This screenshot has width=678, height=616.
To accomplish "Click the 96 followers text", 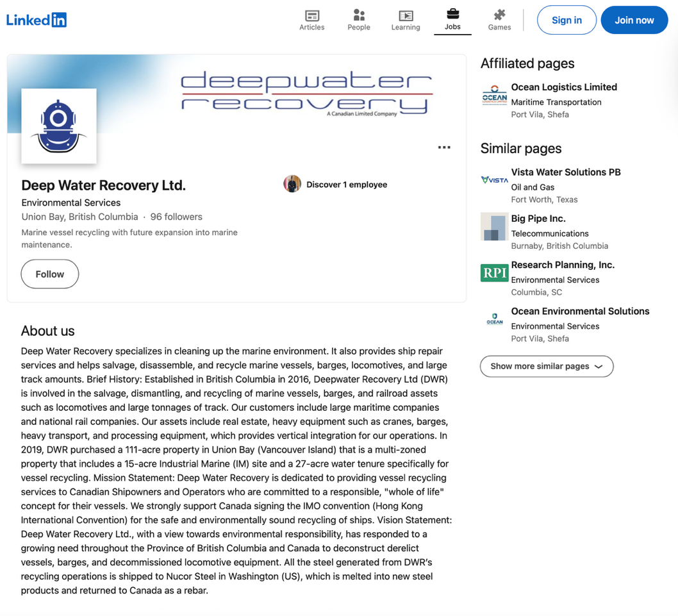I will click(176, 217).
